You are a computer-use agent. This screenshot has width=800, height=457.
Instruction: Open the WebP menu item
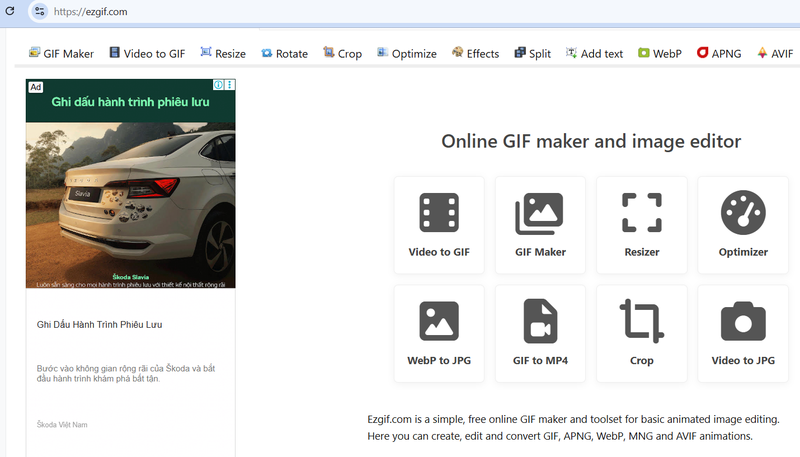[659, 54]
